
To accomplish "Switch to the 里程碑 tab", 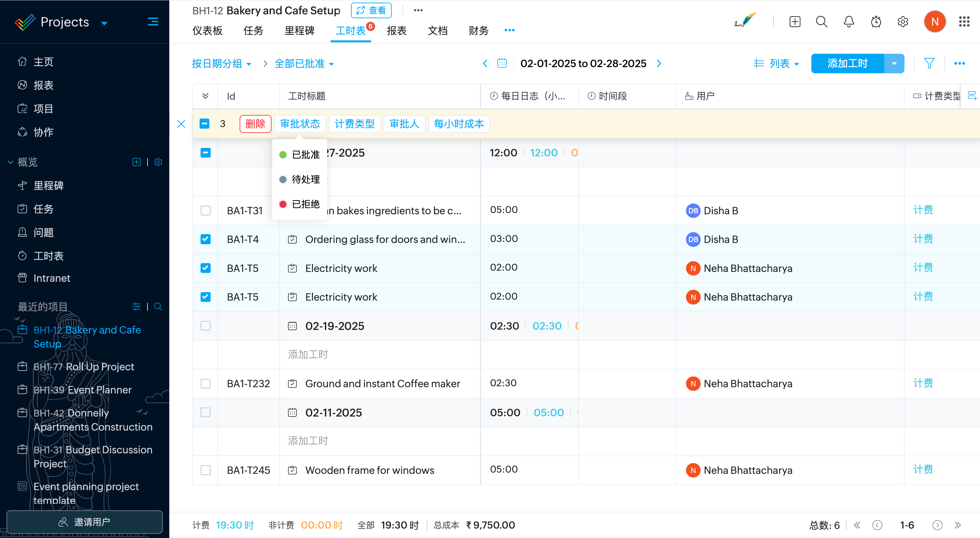I will (x=300, y=30).
